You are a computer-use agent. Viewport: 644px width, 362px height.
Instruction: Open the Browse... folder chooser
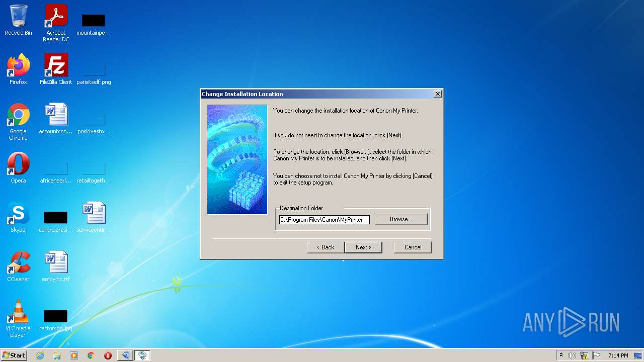coord(401,219)
